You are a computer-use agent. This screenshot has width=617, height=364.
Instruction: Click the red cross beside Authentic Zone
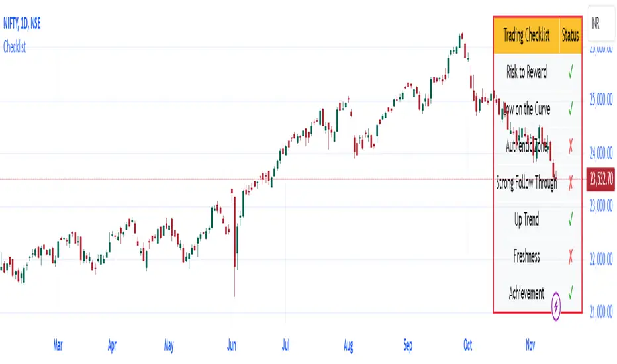pos(570,146)
